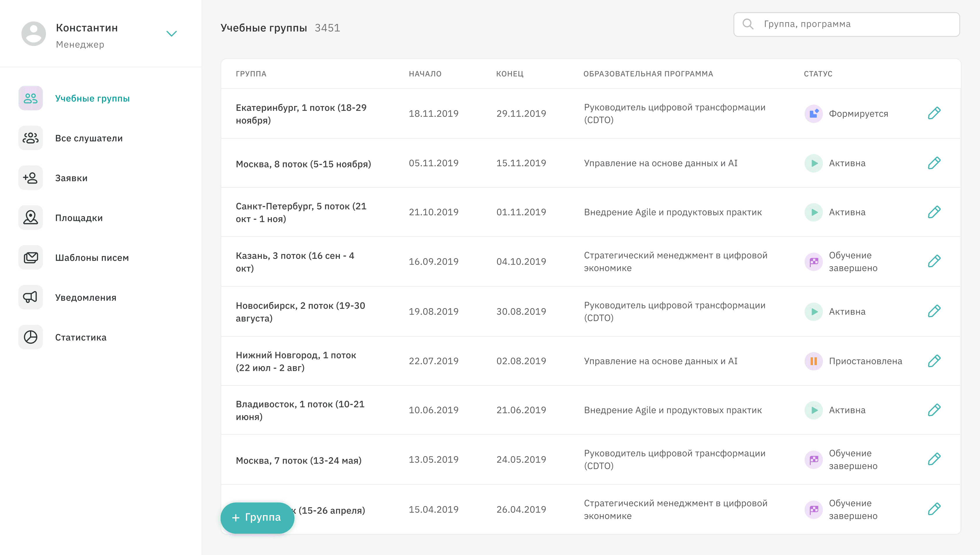Expand the Константин user profile chevron

click(172, 34)
